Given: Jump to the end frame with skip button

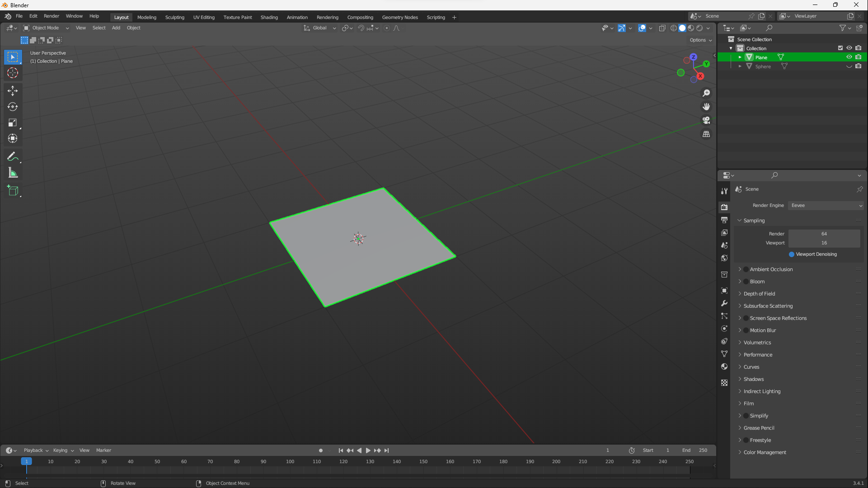Looking at the screenshot, I should (x=387, y=450).
